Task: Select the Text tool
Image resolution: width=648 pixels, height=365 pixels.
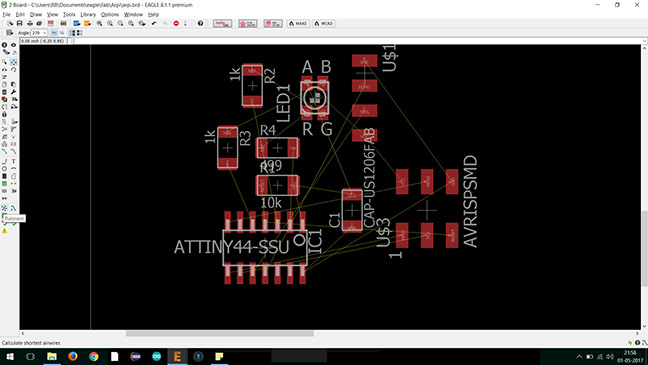Action: (14, 161)
